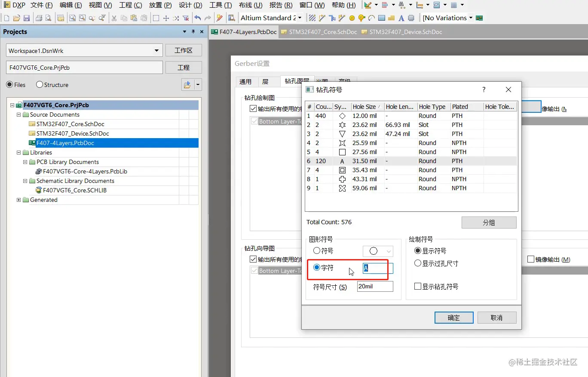Toggle the 镜像输出 checkbox in drill guide section

(x=531, y=260)
